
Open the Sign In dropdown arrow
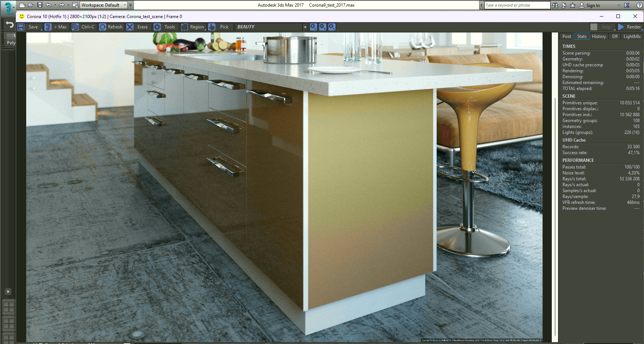click(x=619, y=5)
